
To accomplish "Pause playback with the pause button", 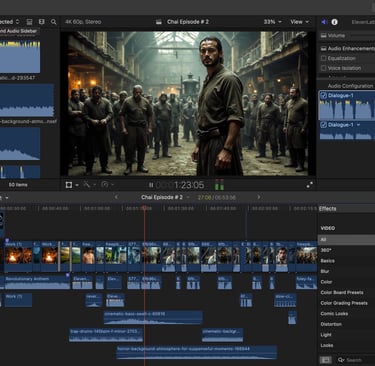I will coord(151,185).
